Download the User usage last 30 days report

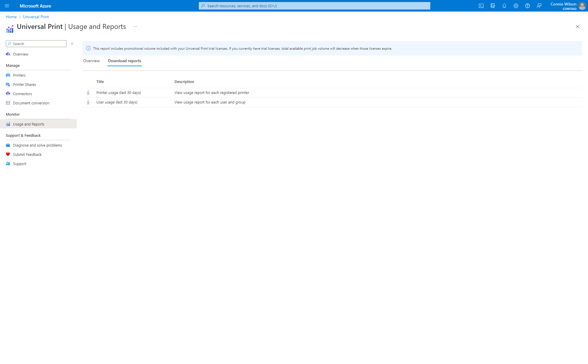pos(87,102)
